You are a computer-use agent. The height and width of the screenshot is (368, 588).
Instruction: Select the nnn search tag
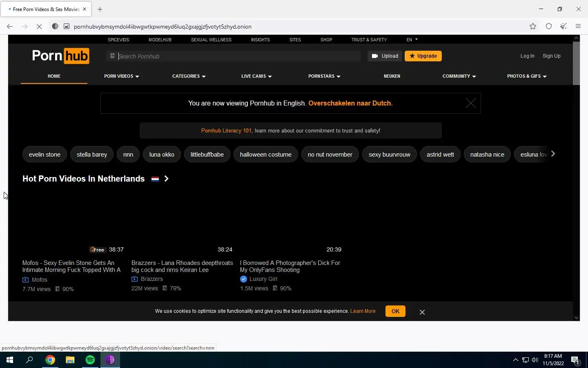[128, 155]
